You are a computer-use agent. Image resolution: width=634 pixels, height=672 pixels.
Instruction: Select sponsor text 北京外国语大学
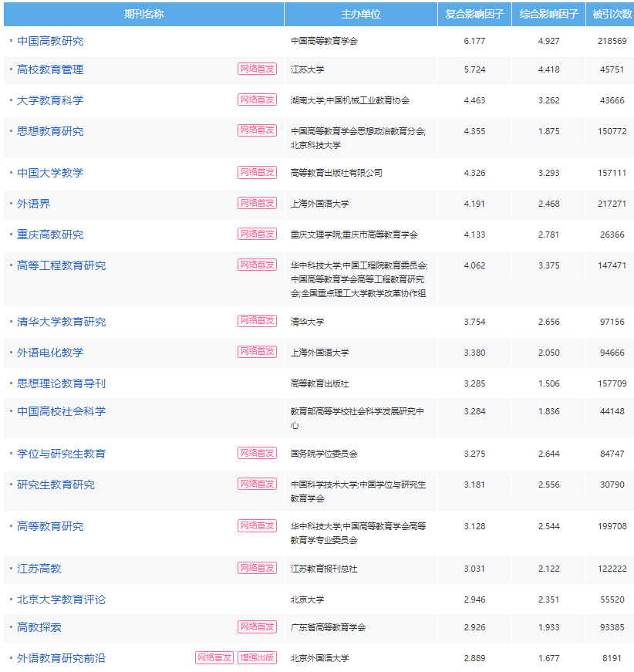(319, 658)
